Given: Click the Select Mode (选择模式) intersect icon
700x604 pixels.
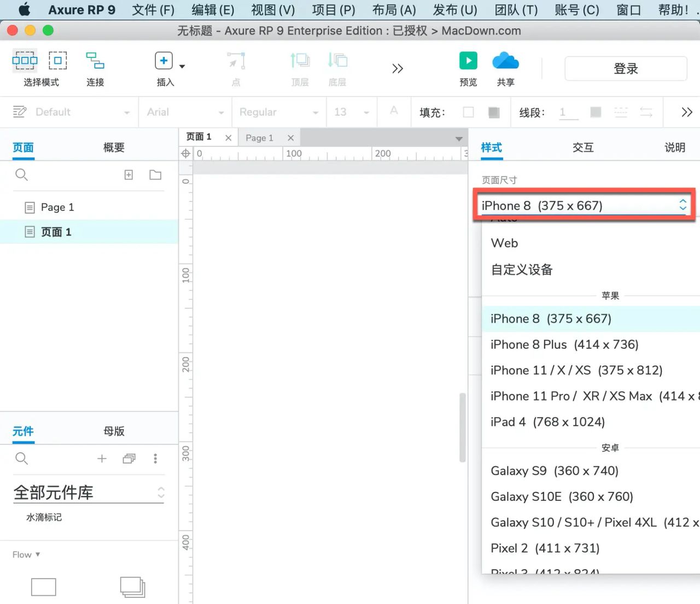Looking at the screenshot, I should point(25,60).
